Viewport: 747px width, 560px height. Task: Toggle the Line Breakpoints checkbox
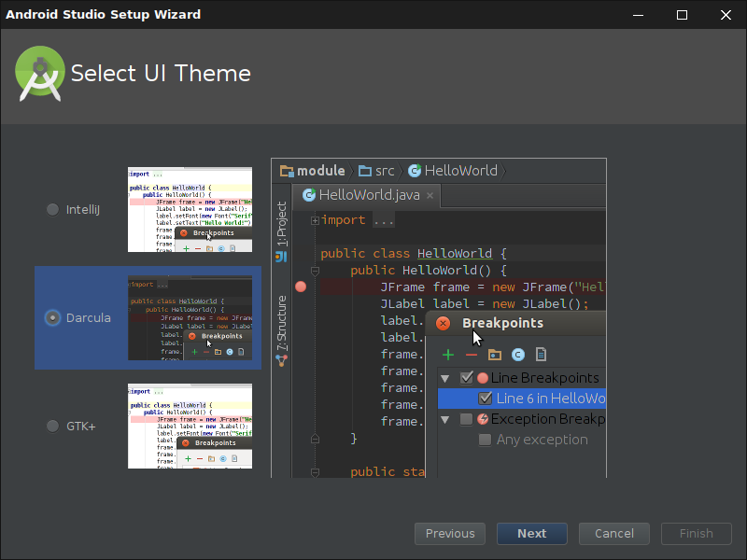pyautogui.click(x=466, y=378)
